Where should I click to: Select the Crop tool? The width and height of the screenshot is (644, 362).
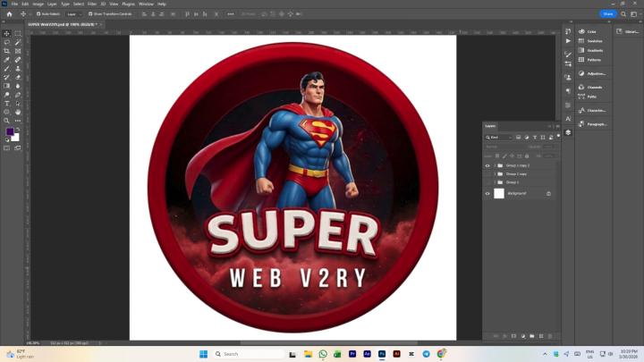coord(6,51)
